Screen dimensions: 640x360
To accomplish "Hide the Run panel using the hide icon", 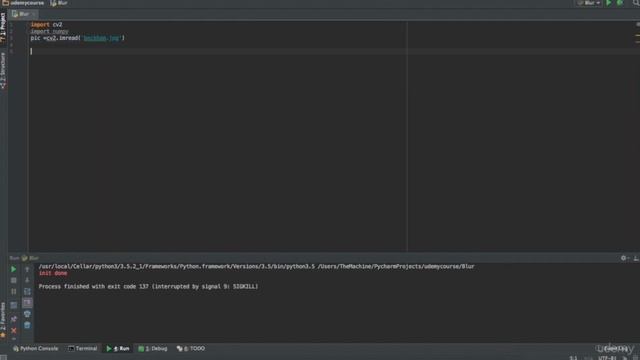I will [x=636, y=258].
